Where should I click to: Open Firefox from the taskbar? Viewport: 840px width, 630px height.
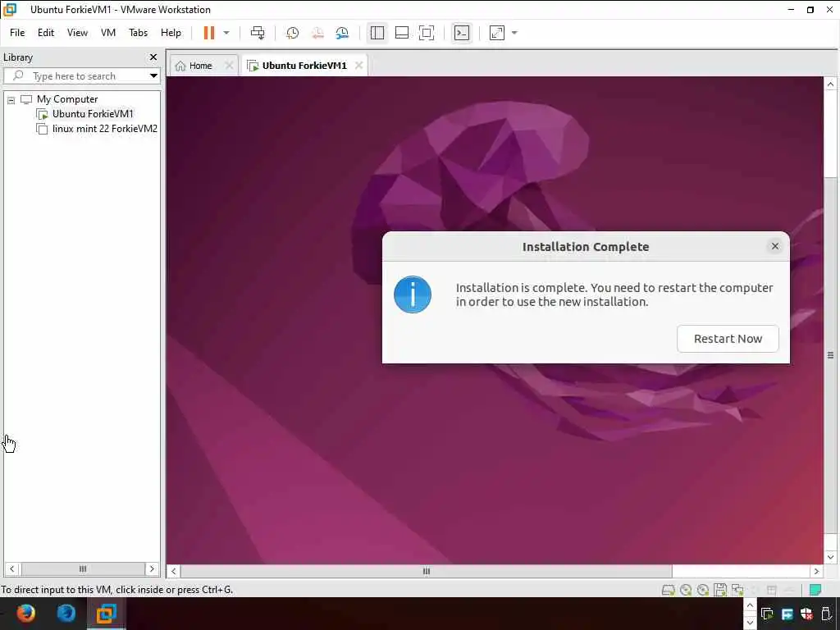pos(25,613)
